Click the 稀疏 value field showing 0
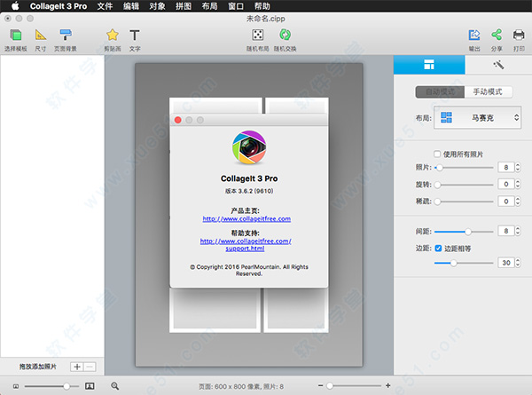The width and height of the screenshot is (532, 395). tap(506, 201)
